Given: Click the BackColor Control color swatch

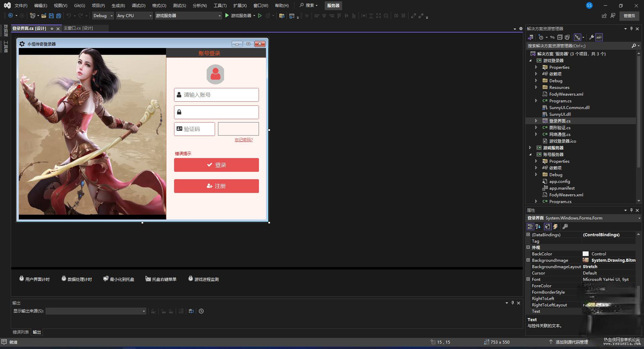Looking at the screenshot, I should [x=586, y=254].
